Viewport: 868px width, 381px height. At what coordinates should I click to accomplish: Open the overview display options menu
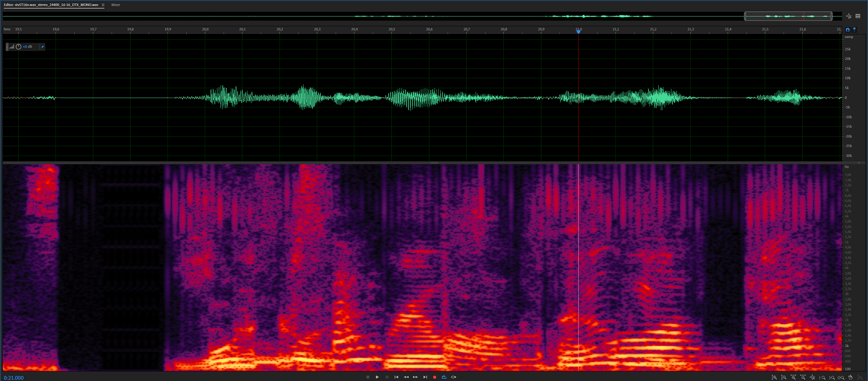pyautogui.click(x=858, y=16)
